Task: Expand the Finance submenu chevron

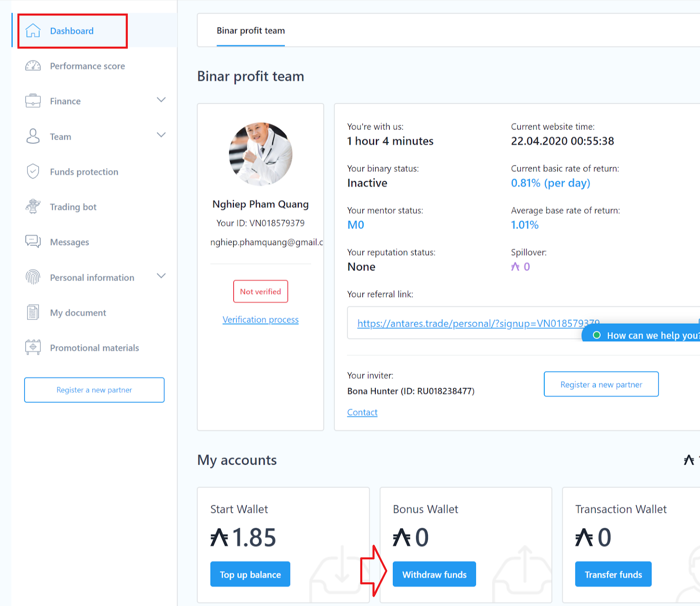Action: [x=161, y=100]
